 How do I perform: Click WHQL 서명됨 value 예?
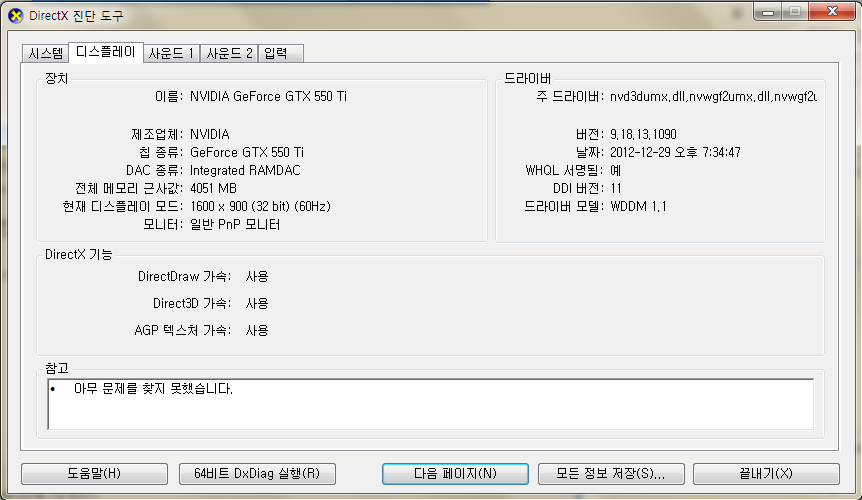[x=616, y=170]
